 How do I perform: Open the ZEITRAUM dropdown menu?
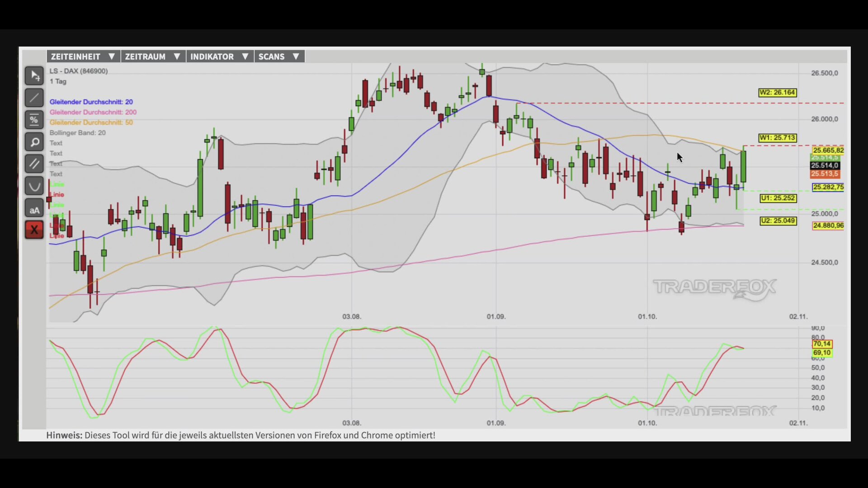click(153, 56)
